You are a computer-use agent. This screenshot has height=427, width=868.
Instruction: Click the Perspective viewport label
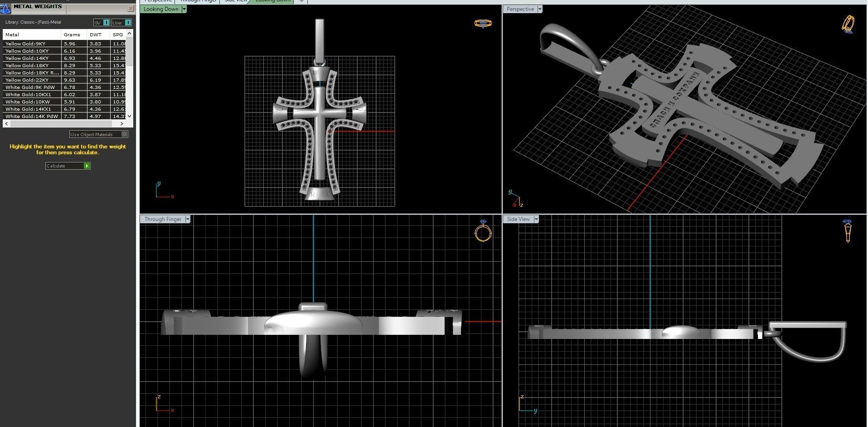coord(520,9)
